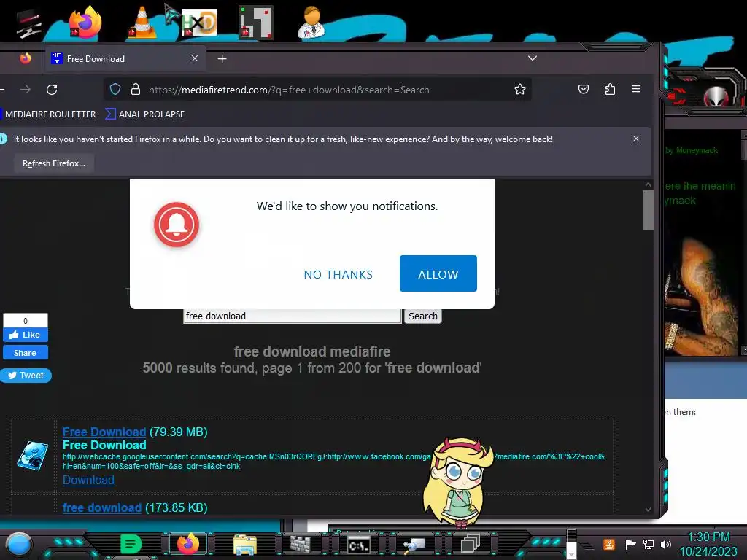Open the network computer taskbar icon
Image resolution: width=747 pixels, height=560 pixels.
[x=414, y=545]
